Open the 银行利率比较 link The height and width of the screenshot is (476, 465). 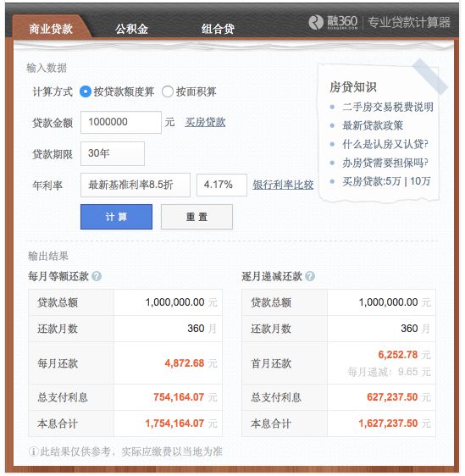283,185
